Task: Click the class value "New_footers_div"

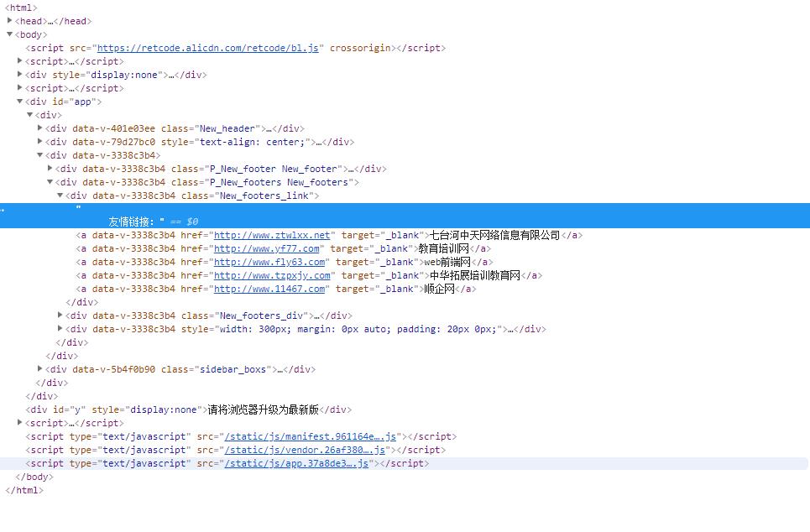Action: [x=261, y=316]
